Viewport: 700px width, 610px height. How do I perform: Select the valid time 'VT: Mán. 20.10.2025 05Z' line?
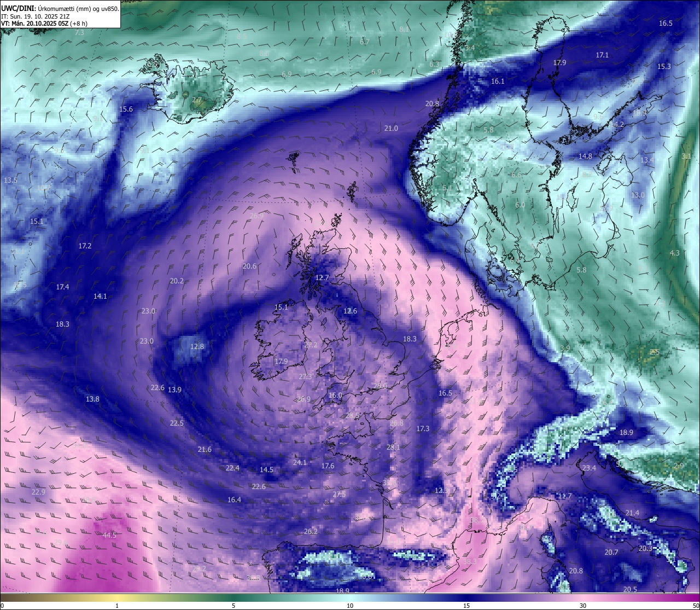(44, 24)
